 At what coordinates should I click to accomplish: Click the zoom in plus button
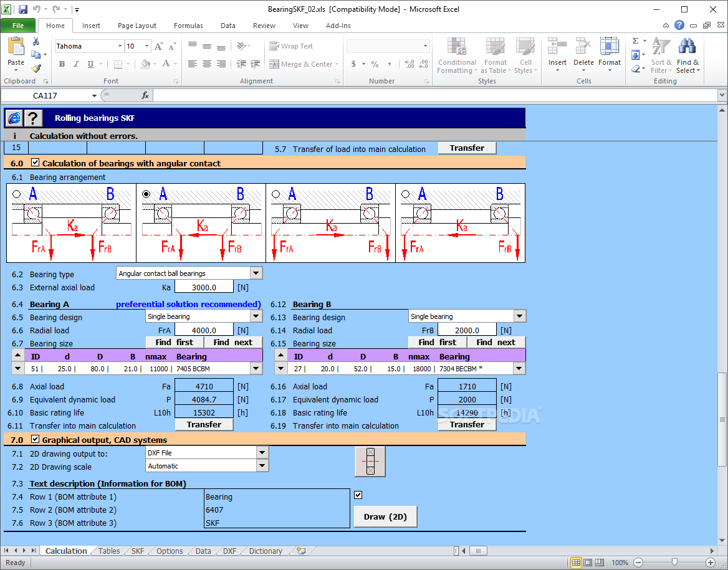click(711, 563)
